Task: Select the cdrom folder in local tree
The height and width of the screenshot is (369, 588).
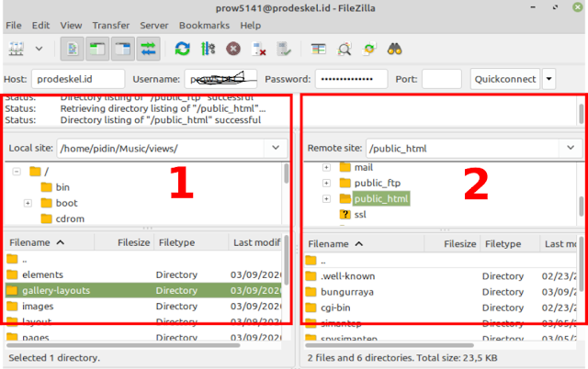Action: click(62, 218)
